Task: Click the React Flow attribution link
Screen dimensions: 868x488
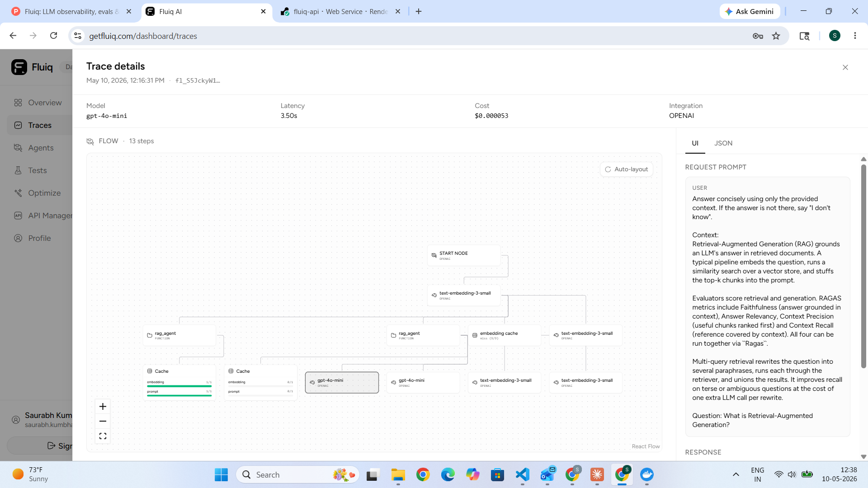Action: (x=646, y=446)
